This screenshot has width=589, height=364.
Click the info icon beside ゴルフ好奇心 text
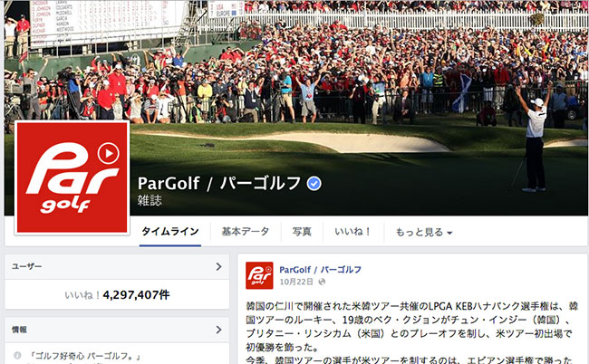17,355
